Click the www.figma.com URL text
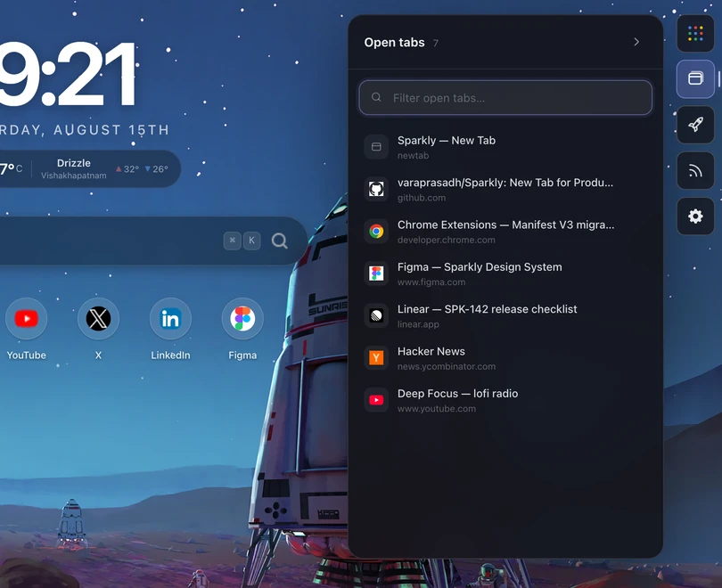Viewport: 722px width, 588px height. [x=431, y=282]
